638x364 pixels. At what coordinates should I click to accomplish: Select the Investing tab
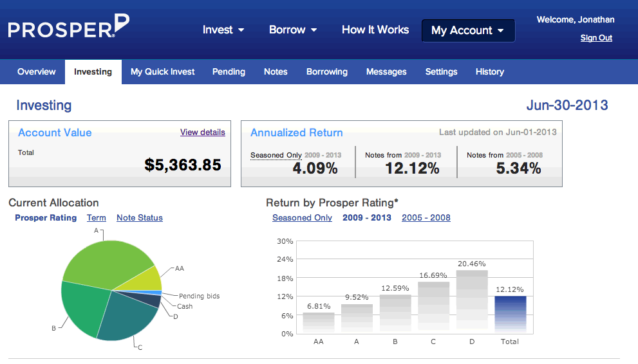tap(93, 72)
